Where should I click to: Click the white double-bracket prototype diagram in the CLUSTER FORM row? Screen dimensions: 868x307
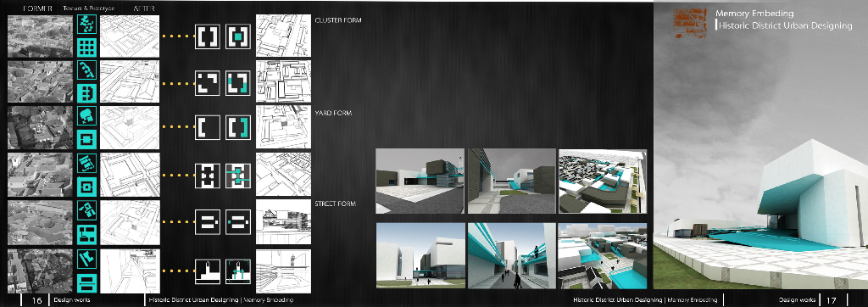point(208,36)
